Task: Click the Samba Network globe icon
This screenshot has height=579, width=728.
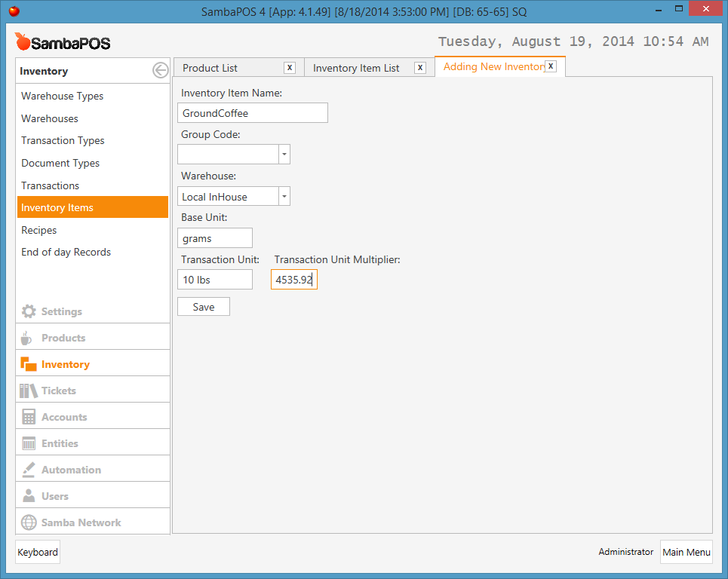Action: (29, 522)
